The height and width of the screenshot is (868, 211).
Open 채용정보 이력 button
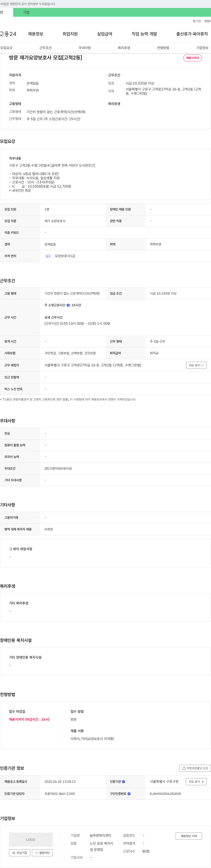(189, 836)
